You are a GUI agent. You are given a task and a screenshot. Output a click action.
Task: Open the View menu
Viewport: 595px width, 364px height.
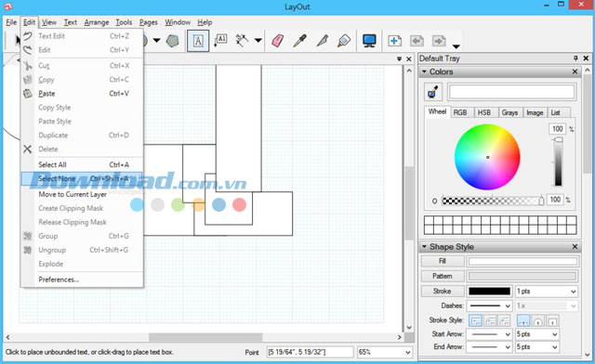pyautogui.click(x=49, y=22)
